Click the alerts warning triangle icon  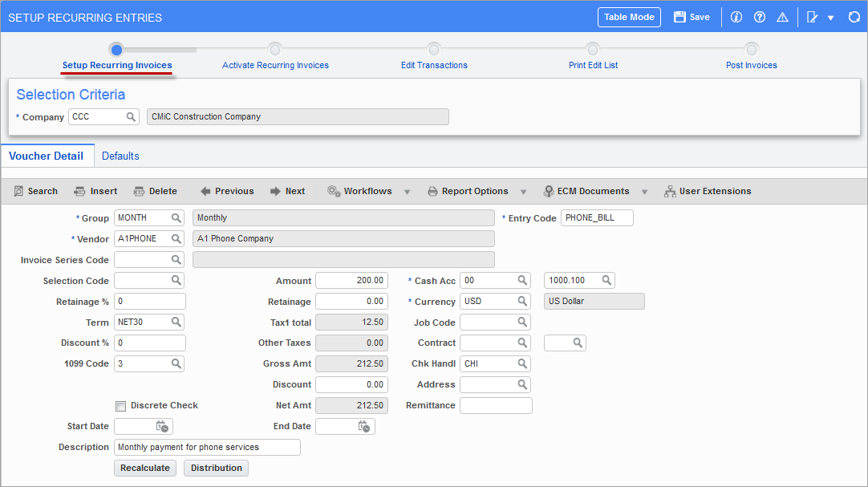coord(782,16)
